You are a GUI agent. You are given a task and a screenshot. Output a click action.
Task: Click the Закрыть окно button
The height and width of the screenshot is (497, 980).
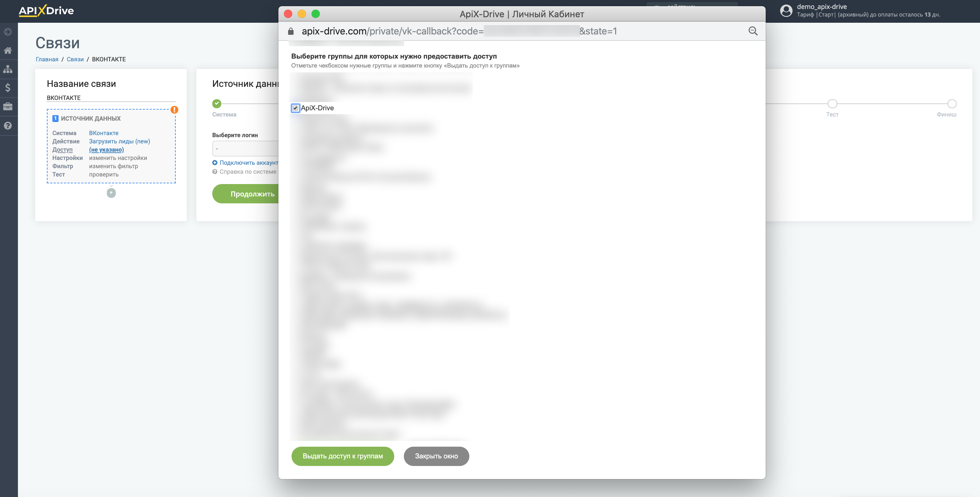pyautogui.click(x=436, y=456)
